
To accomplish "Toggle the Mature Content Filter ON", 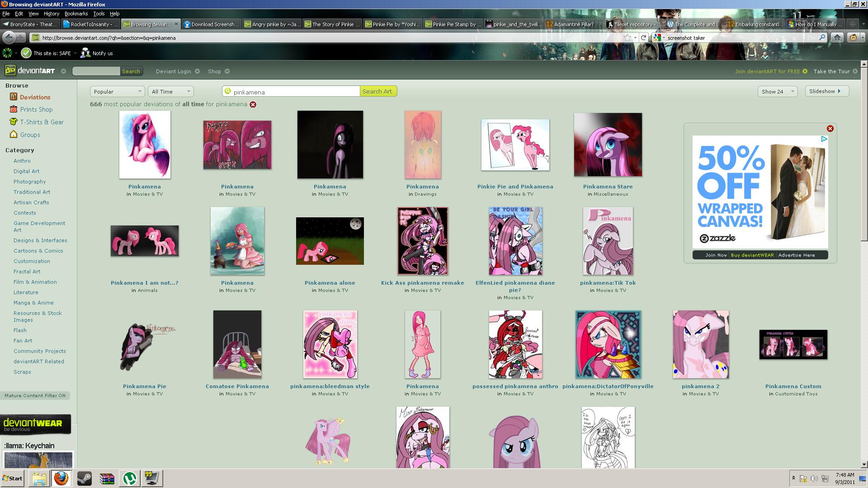I will coord(35,395).
